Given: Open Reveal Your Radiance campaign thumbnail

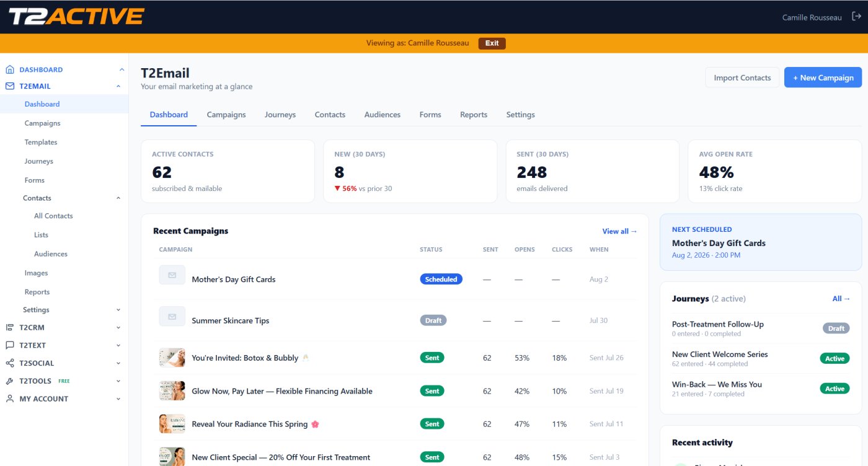Looking at the screenshot, I should point(172,424).
